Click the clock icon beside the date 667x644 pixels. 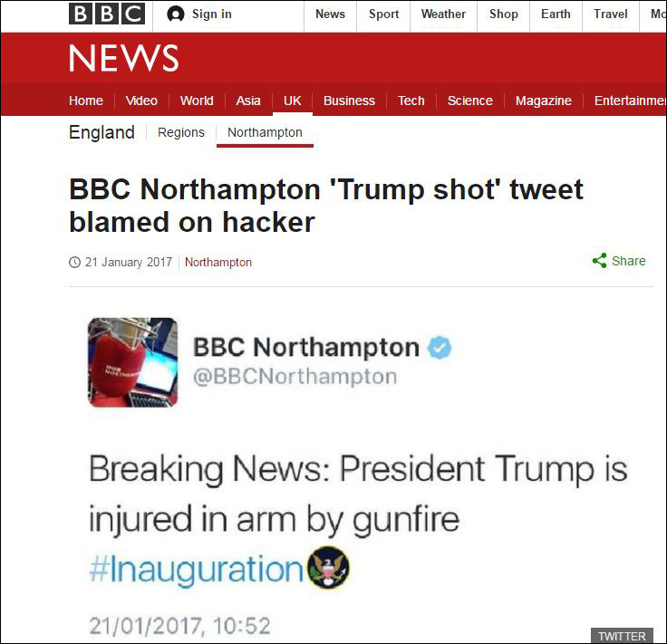(74, 263)
